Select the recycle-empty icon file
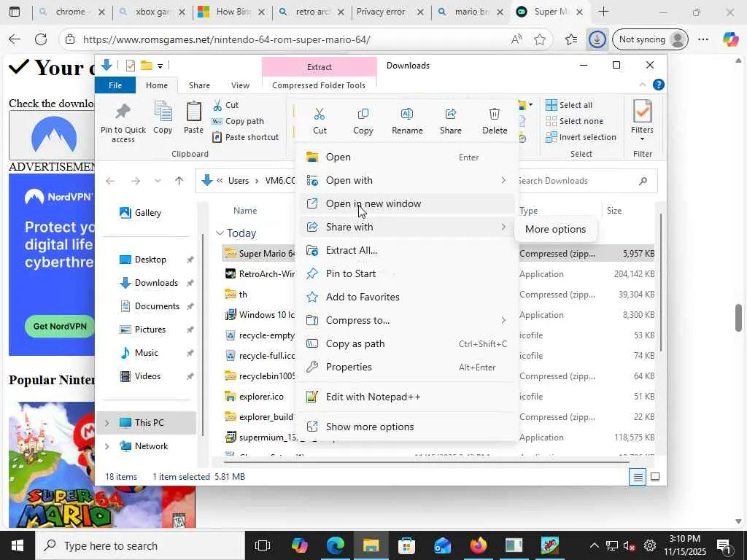 260,335
